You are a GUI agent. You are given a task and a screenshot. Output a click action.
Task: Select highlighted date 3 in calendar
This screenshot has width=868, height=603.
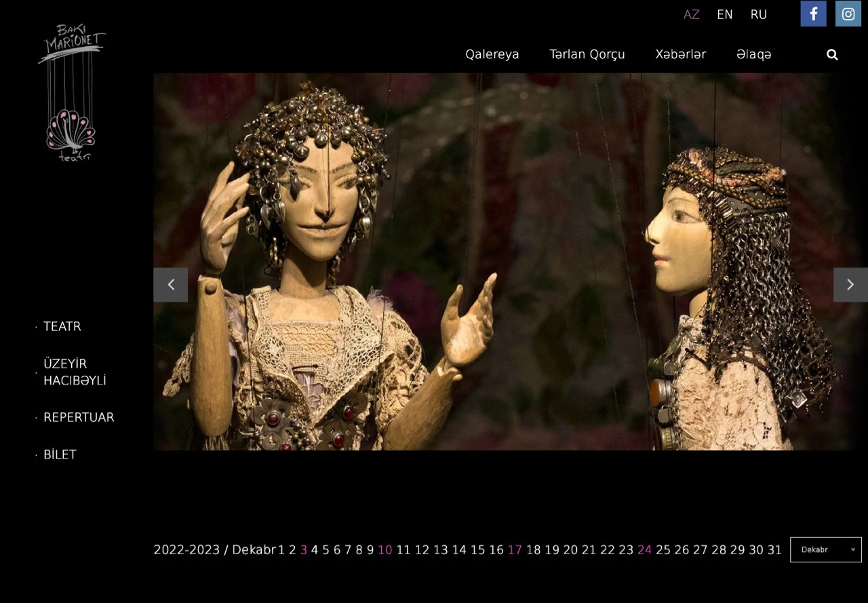pyautogui.click(x=304, y=550)
